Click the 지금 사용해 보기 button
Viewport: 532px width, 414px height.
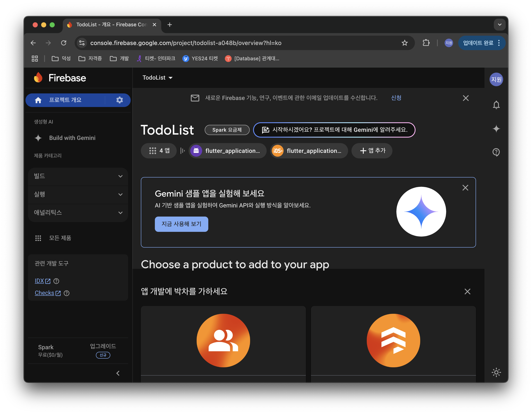click(181, 224)
